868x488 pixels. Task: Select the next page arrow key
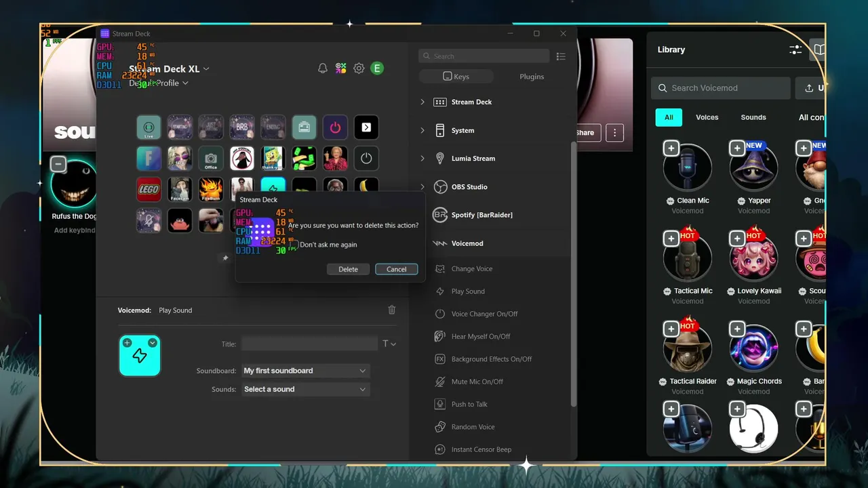[366, 127]
